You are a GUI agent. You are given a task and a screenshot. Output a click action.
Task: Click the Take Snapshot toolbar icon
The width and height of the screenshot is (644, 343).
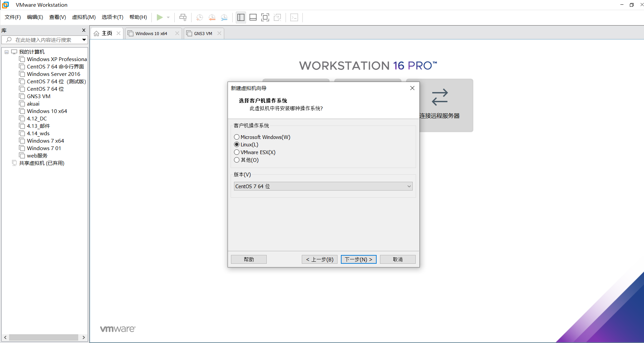coord(200,17)
